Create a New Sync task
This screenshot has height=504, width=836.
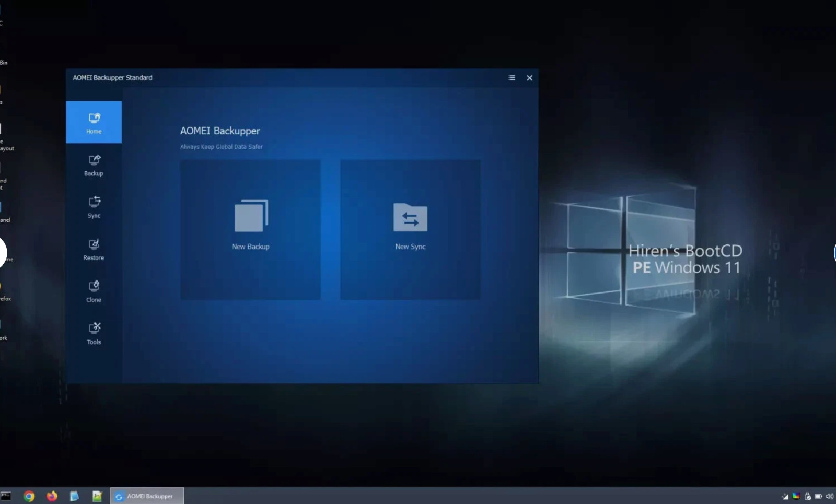tap(410, 229)
